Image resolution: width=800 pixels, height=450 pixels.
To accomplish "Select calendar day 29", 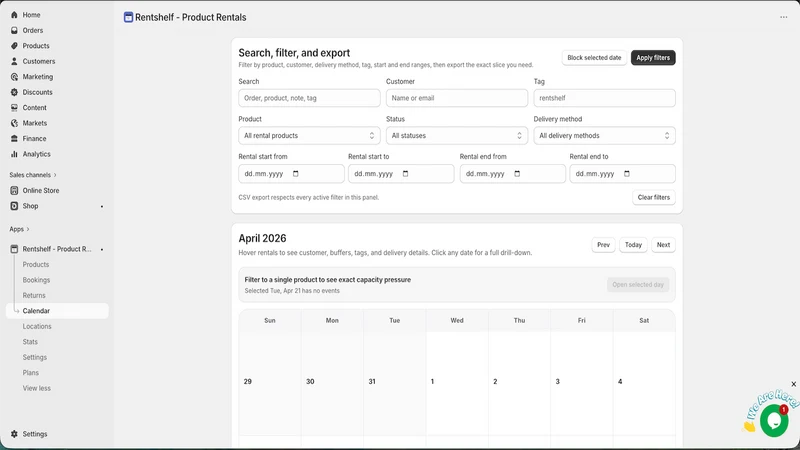I will [x=270, y=382].
